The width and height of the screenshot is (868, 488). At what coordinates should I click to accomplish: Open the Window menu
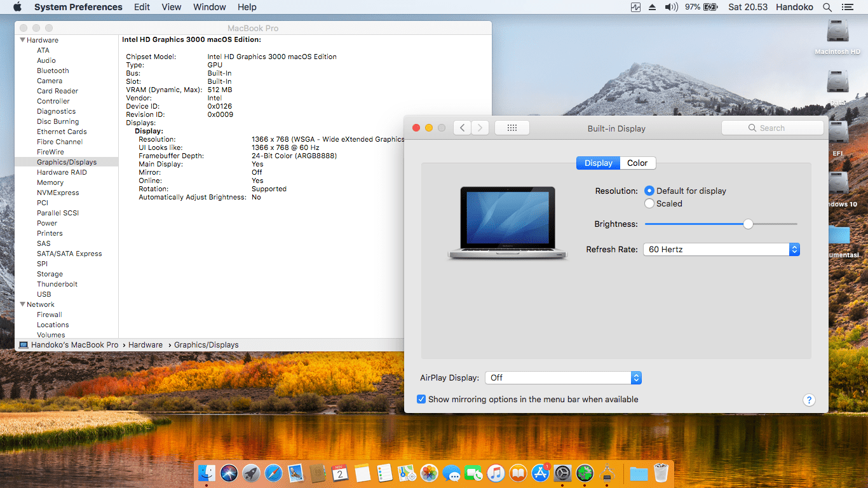click(x=210, y=7)
